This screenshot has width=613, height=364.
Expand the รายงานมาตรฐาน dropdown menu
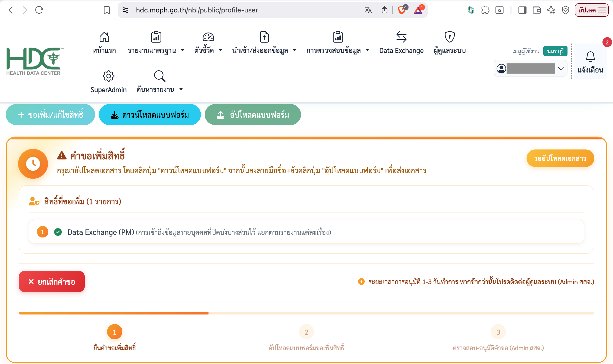(156, 43)
